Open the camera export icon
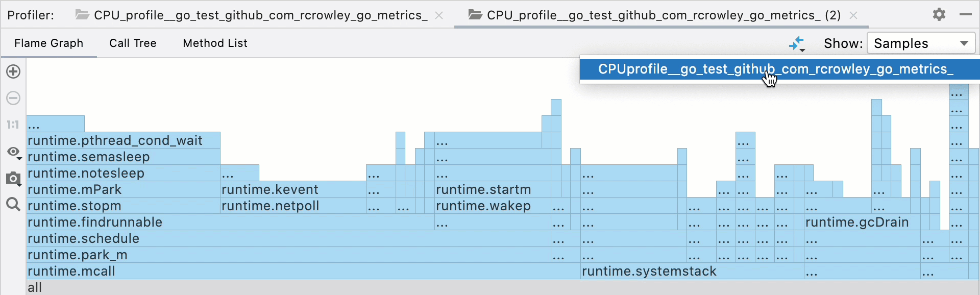This screenshot has height=295, width=980. pos(13,179)
